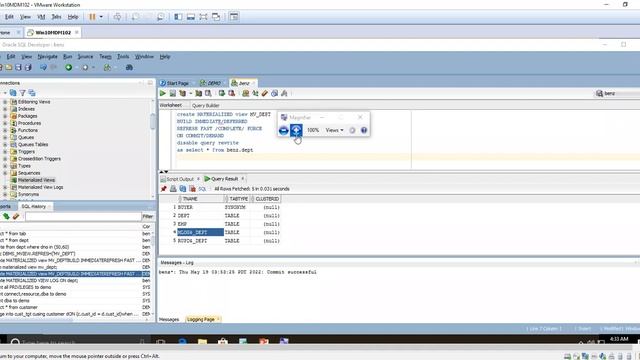Image resolution: width=640 pixels, height=360 pixels.
Task: Close the Win10MDM102 VMware tab
Action: [x=77, y=32]
